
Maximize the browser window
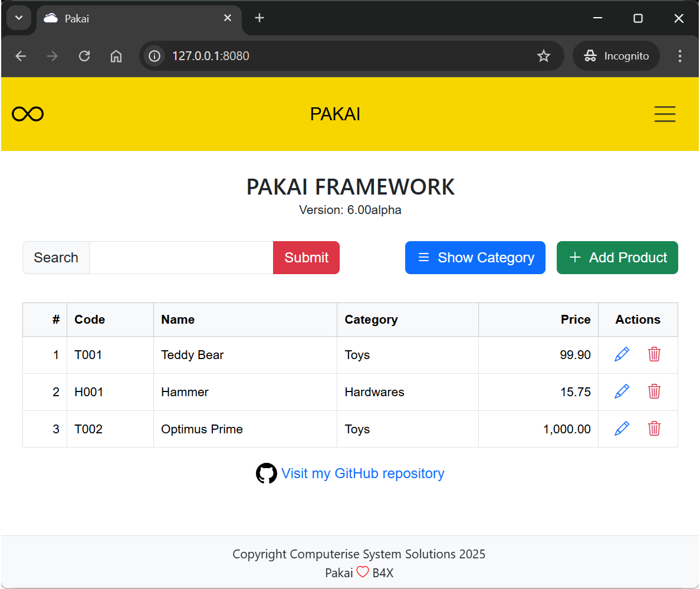[638, 18]
